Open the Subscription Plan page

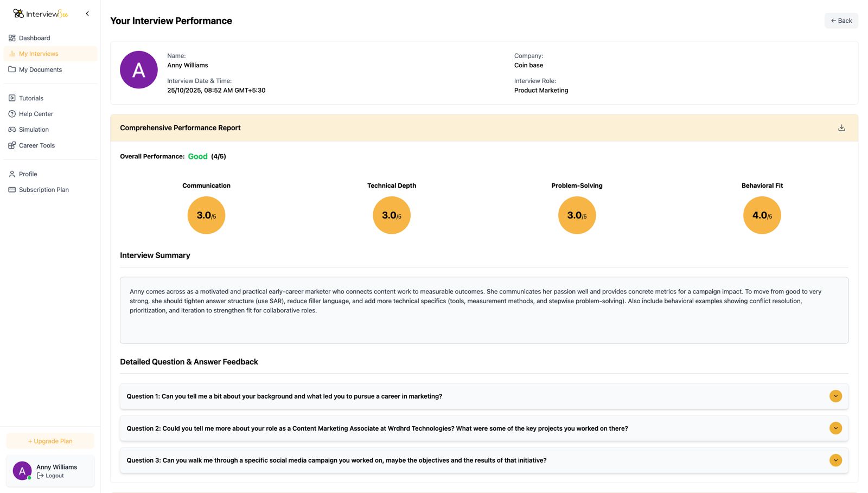coord(43,190)
